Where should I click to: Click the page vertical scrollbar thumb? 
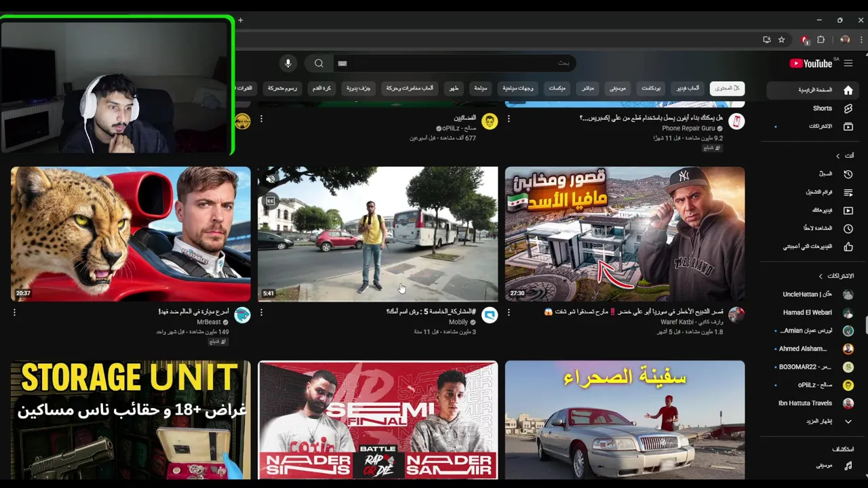click(866, 324)
